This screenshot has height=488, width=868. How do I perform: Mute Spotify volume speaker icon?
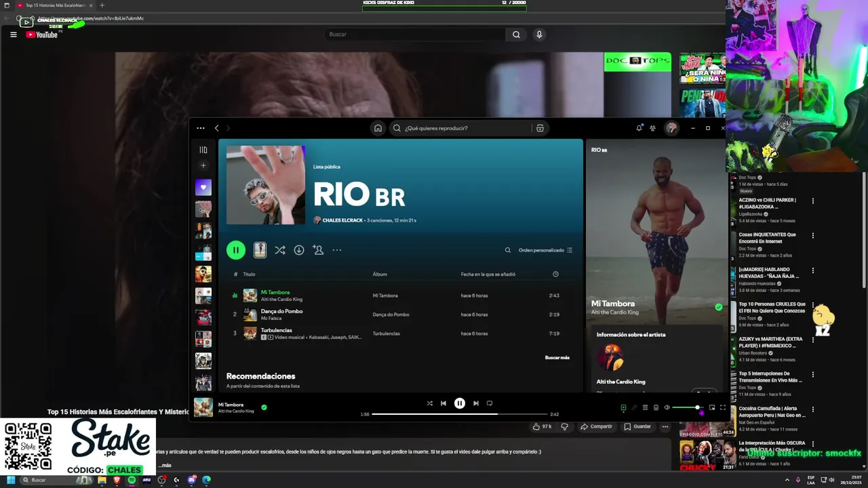tap(667, 407)
